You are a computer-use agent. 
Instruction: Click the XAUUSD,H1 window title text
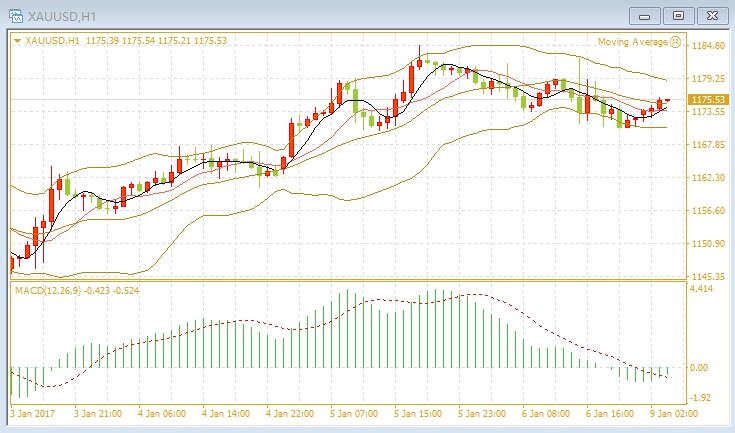pos(62,16)
